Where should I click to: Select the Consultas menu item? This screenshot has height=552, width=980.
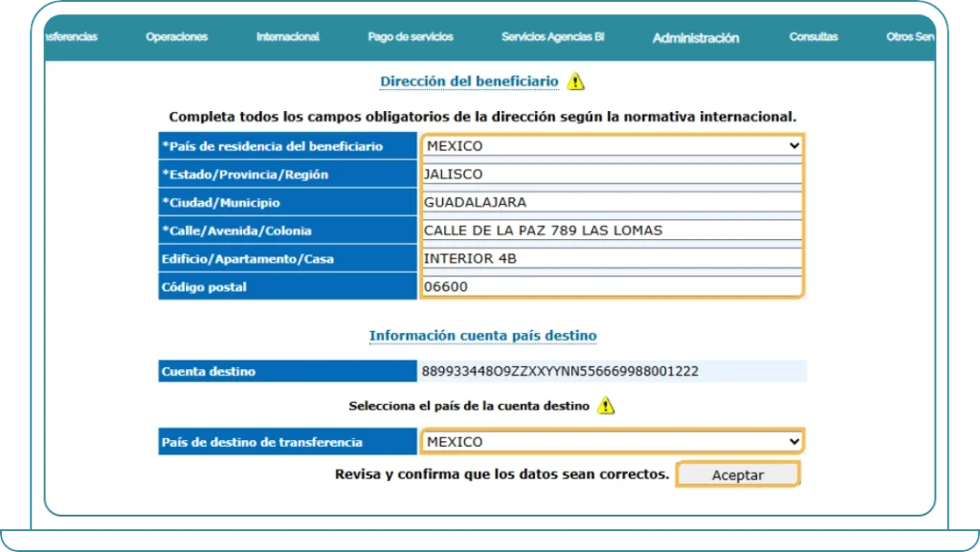coord(813,36)
